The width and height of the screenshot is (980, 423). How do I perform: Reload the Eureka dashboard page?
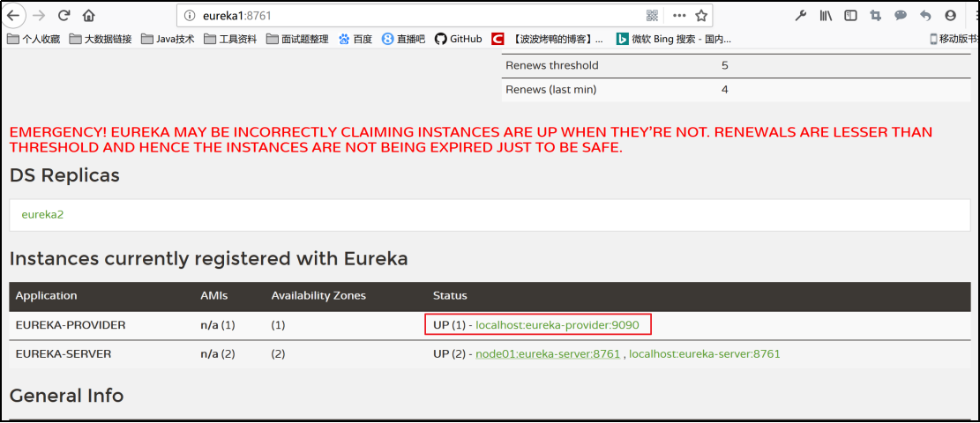tap(64, 15)
